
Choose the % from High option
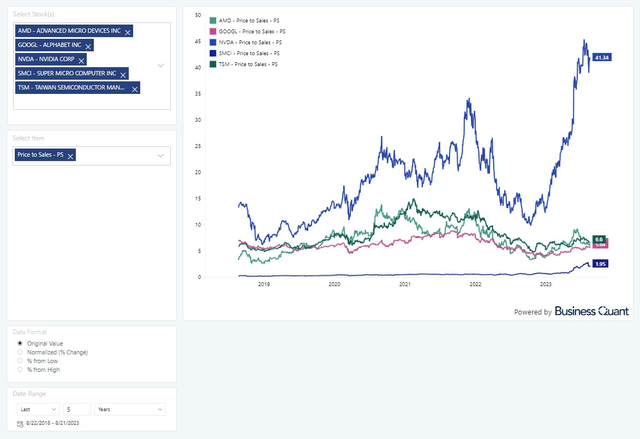20,370
